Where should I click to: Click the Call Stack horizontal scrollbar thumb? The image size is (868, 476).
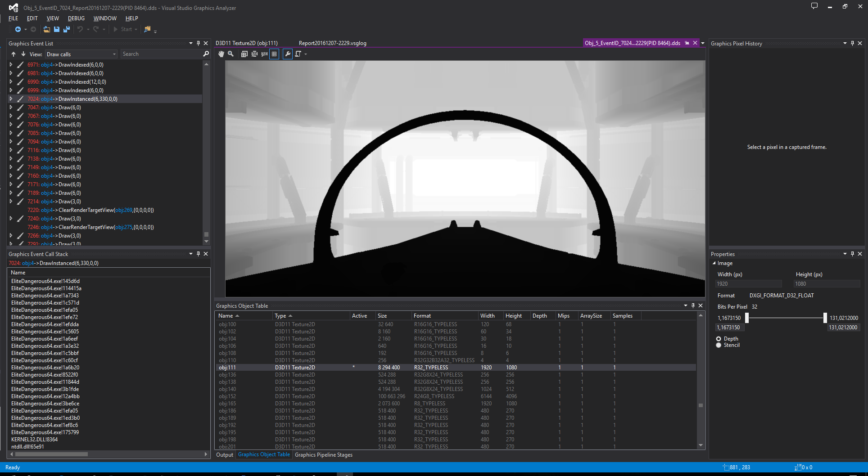pos(52,454)
